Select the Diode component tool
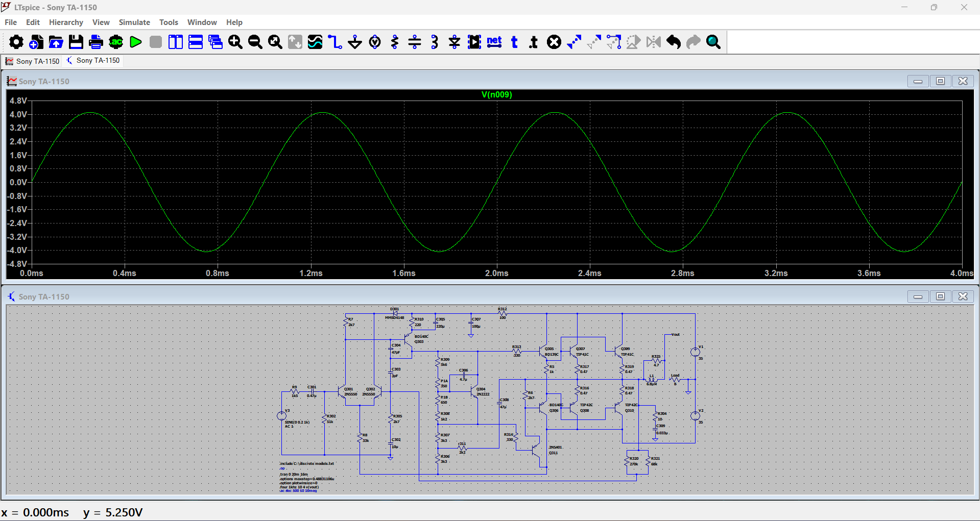The width and height of the screenshot is (980, 521). coord(455,42)
